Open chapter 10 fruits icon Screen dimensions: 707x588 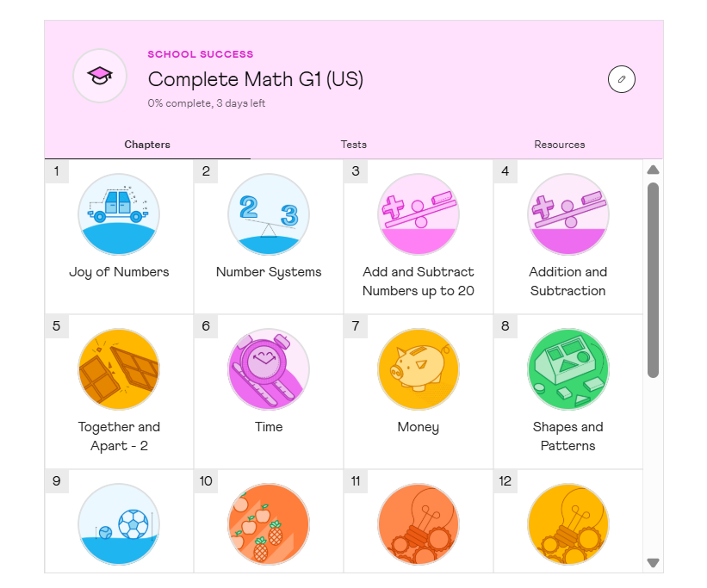[x=269, y=523]
